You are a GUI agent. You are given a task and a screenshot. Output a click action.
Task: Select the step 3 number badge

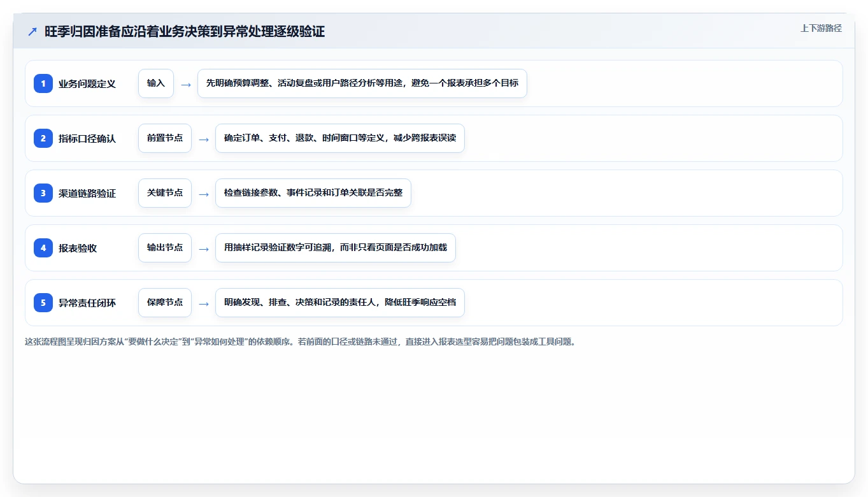[43, 193]
